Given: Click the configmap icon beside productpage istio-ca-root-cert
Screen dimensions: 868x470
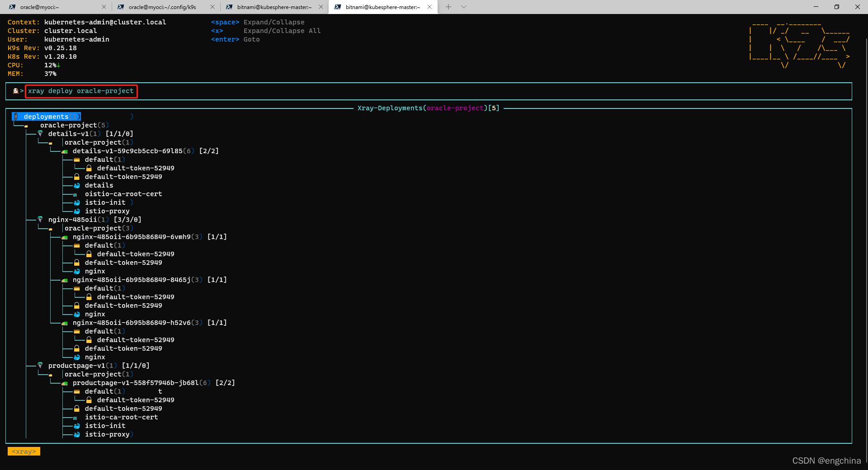Looking at the screenshot, I should click(75, 418).
